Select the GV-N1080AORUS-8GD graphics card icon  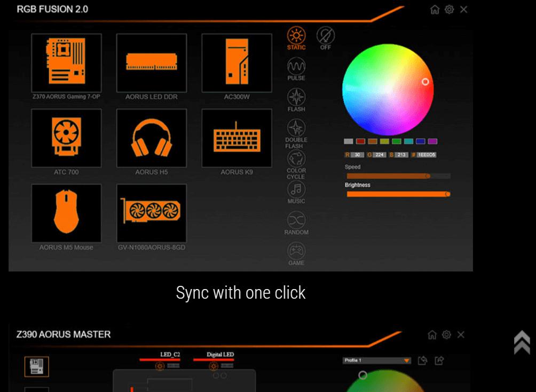click(x=152, y=213)
